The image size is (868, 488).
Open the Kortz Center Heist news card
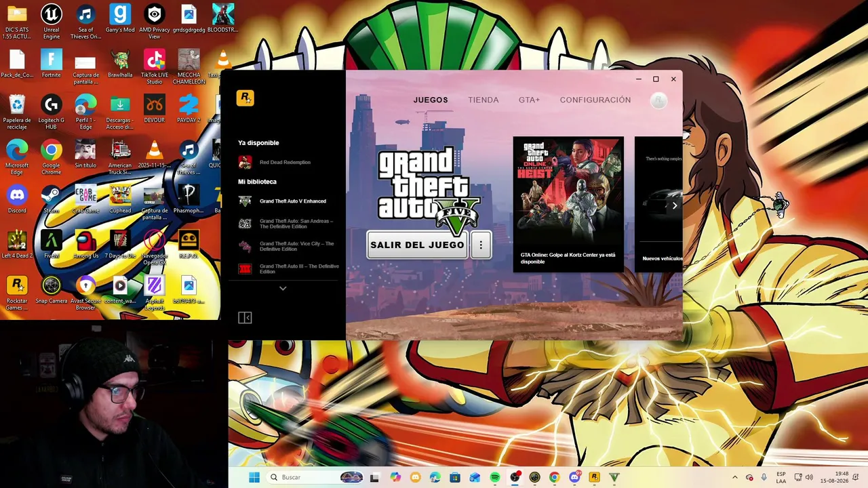click(x=568, y=204)
